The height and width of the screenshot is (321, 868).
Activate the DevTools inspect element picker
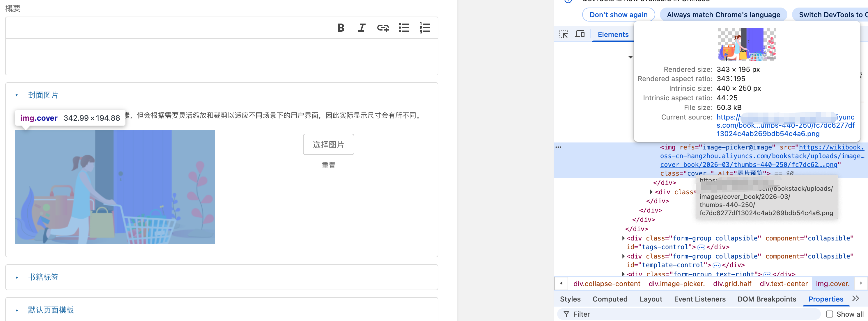(x=564, y=34)
